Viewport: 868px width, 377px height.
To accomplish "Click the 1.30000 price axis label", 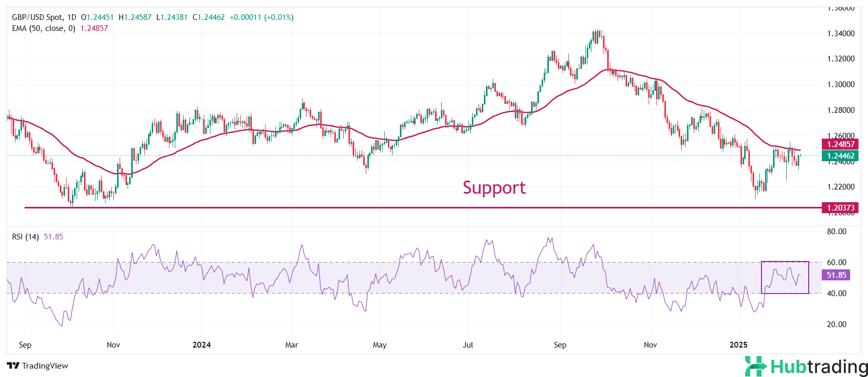I will pyautogui.click(x=841, y=85).
